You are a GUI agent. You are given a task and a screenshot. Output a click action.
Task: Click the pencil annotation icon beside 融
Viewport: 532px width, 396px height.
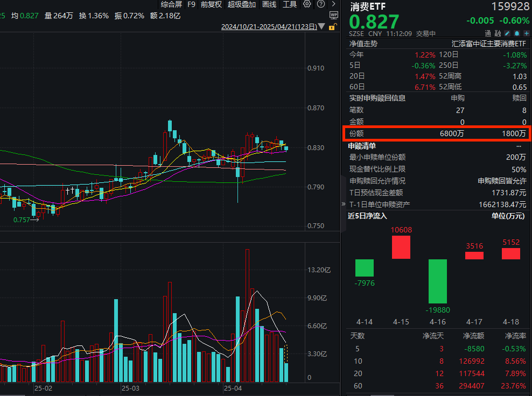(508, 33)
